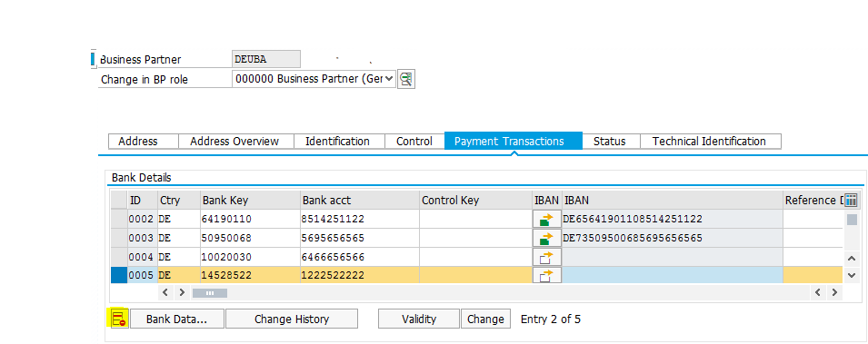The height and width of the screenshot is (344, 868).
Task: Click the Business Partner field DEUBA
Action: tap(266, 59)
